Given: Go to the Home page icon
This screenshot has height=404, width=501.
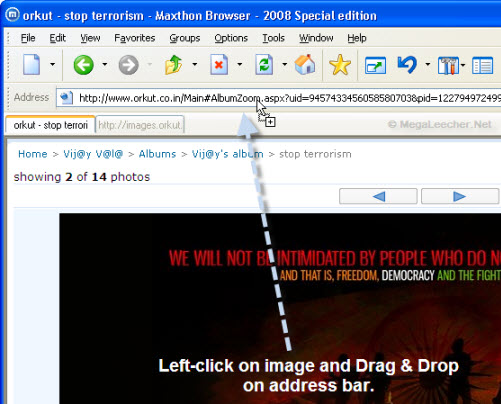Looking at the screenshot, I should [x=305, y=64].
